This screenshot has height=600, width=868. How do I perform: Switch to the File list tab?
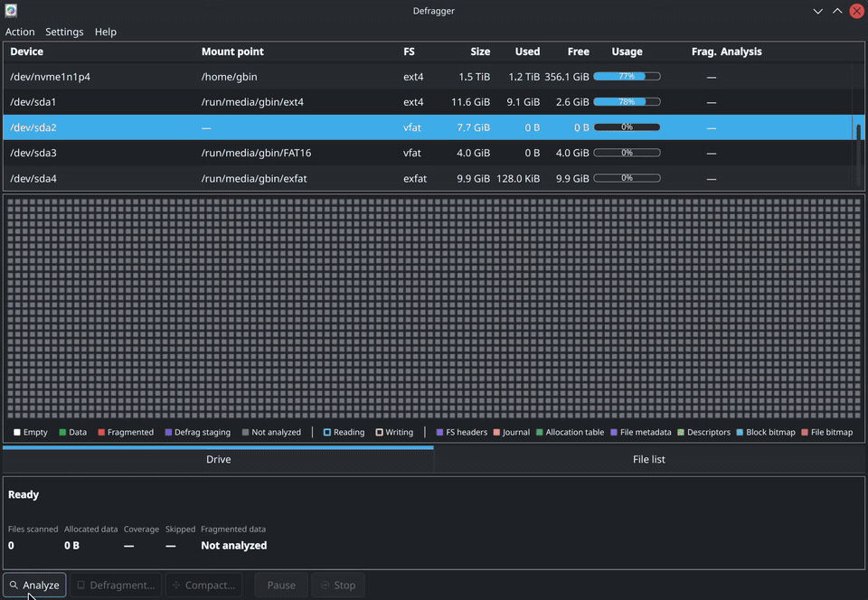[x=649, y=459]
